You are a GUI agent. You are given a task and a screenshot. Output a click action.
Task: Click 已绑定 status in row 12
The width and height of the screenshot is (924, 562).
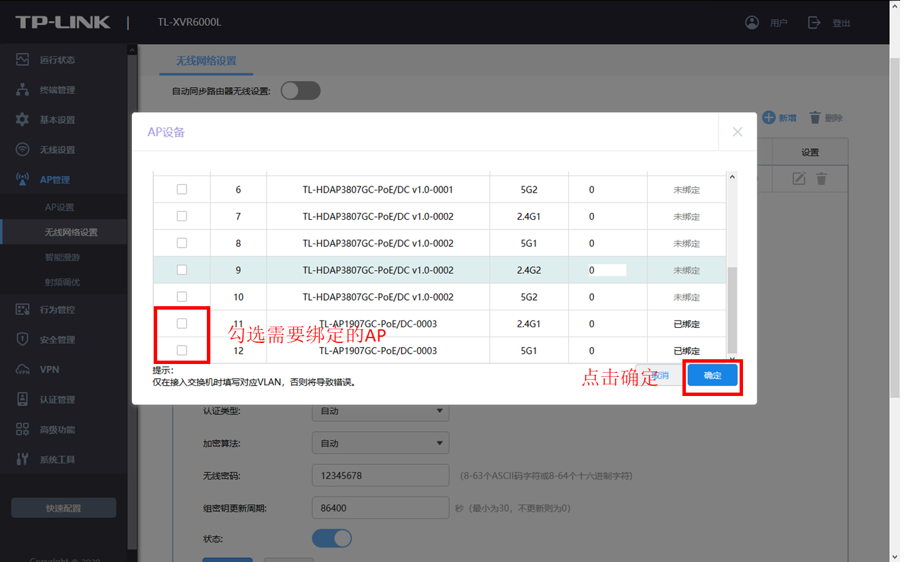(687, 351)
